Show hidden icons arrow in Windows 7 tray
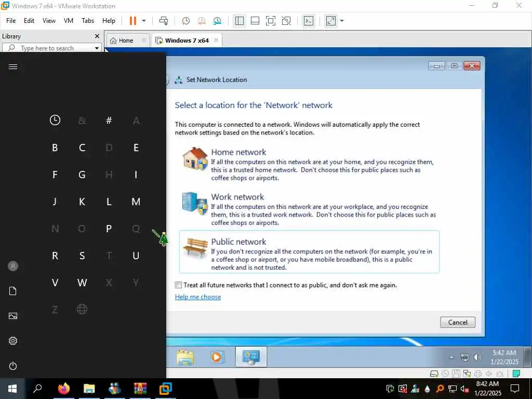The image size is (532, 399). click(x=451, y=357)
